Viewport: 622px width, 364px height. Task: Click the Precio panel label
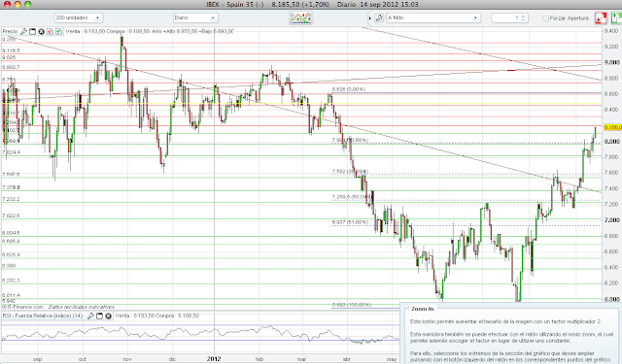pyautogui.click(x=11, y=31)
